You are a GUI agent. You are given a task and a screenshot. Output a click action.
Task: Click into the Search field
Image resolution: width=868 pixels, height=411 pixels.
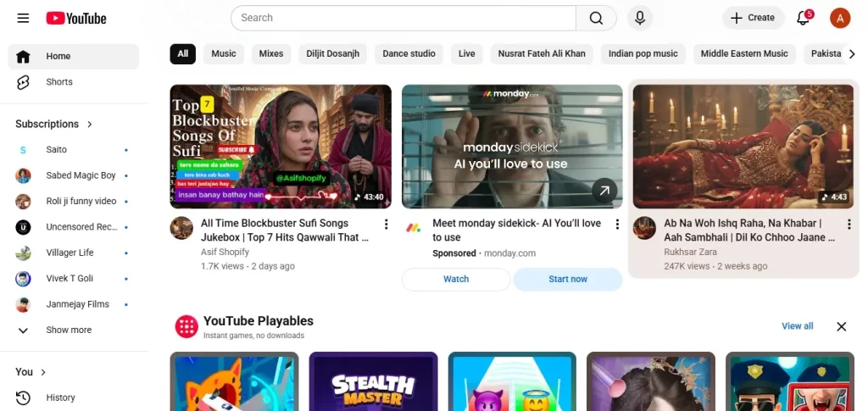[x=403, y=19]
